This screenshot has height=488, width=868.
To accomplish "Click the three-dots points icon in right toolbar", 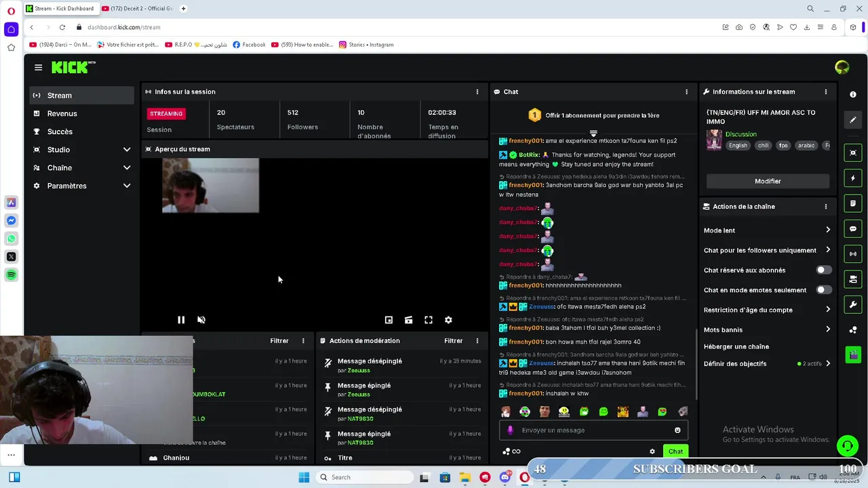I will tap(853, 330).
